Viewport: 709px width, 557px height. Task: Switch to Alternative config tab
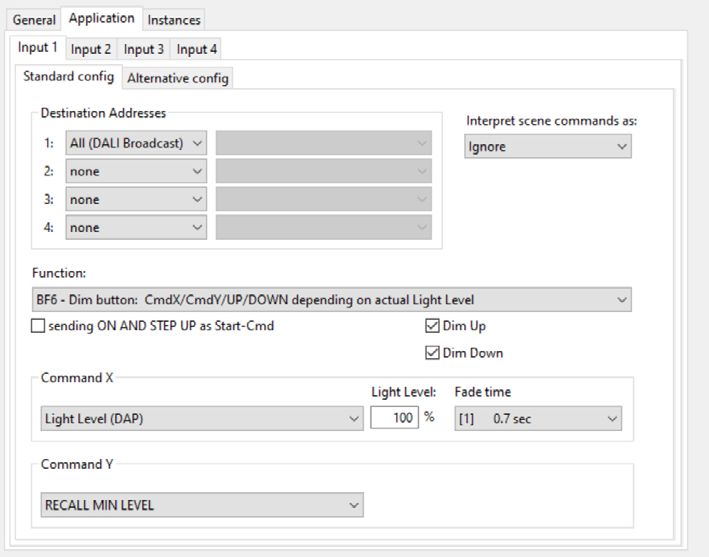click(178, 78)
